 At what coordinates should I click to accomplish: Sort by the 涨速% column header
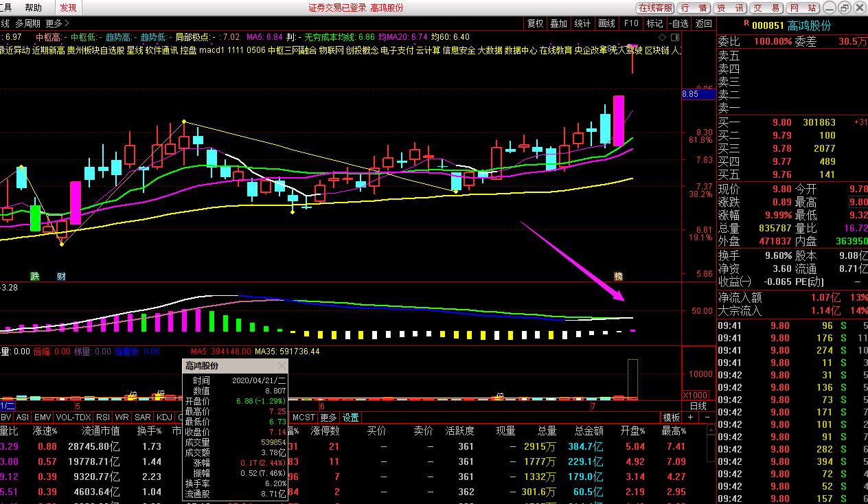click(x=45, y=431)
